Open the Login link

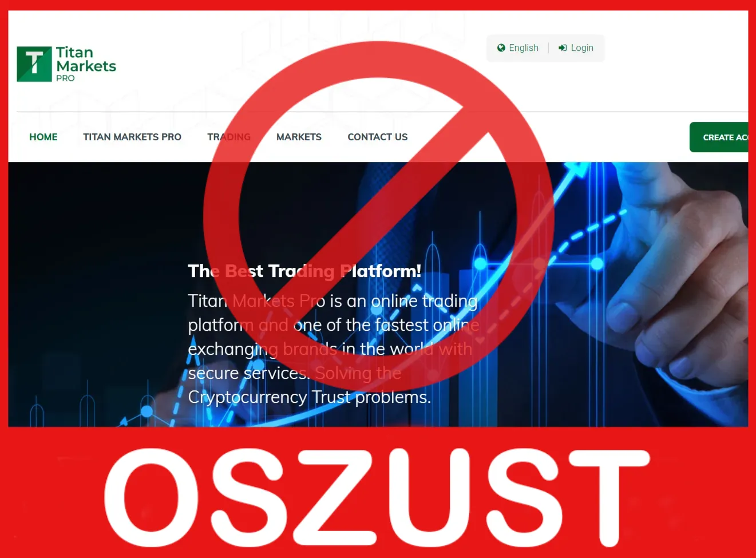tap(576, 48)
